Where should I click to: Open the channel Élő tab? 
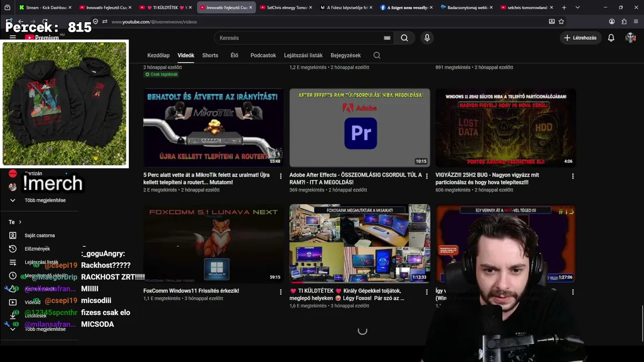[x=234, y=55]
